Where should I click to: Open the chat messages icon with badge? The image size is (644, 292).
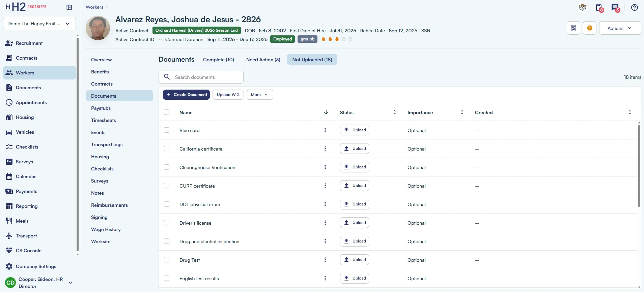pos(616,7)
